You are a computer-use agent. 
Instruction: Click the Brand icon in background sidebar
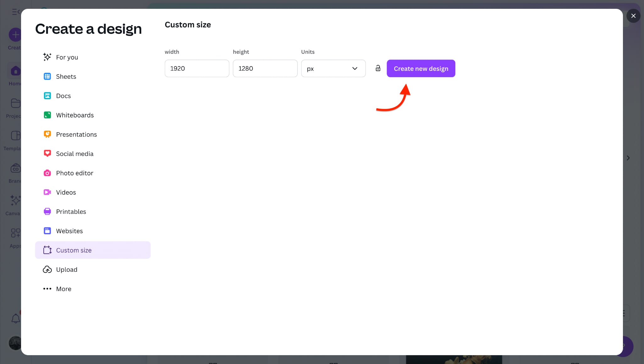click(x=15, y=168)
